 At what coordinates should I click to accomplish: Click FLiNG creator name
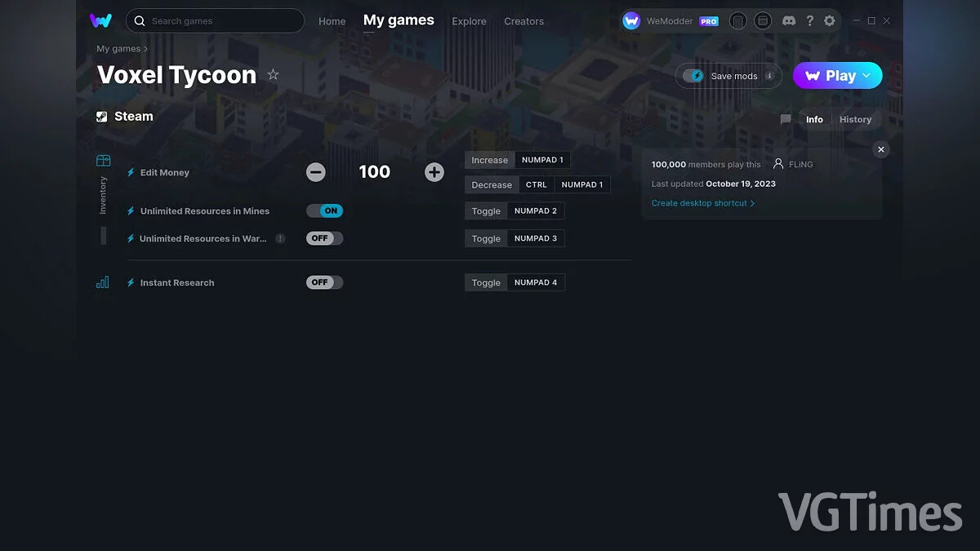click(x=801, y=164)
